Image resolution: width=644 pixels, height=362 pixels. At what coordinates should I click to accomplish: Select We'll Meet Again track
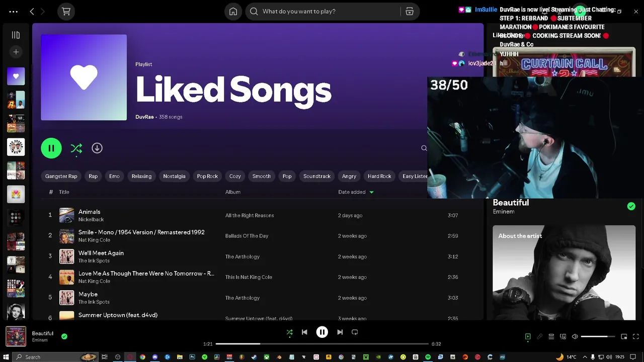[x=101, y=253]
